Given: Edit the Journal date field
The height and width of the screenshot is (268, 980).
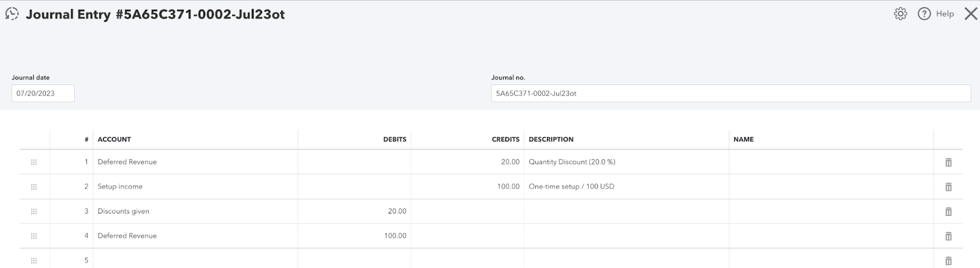Looking at the screenshot, I should 43,94.
